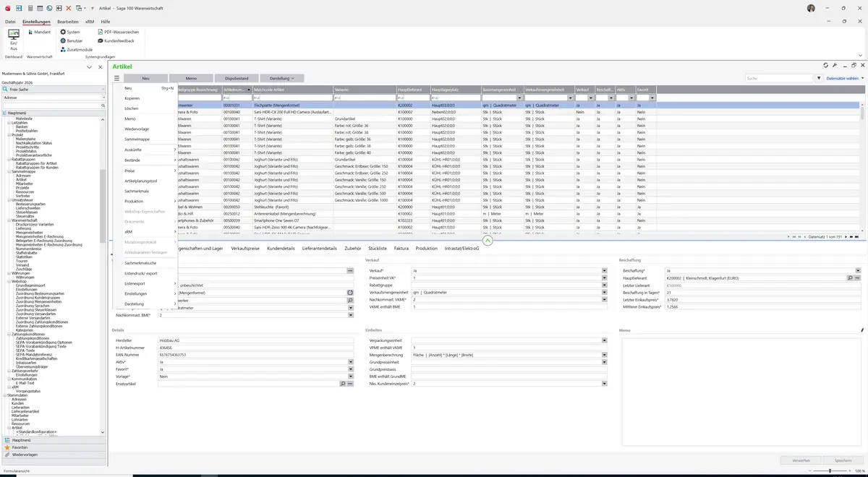868x477 pixels.
Task: Open the Mengenberechnung dropdown
Action: (x=604, y=355)
